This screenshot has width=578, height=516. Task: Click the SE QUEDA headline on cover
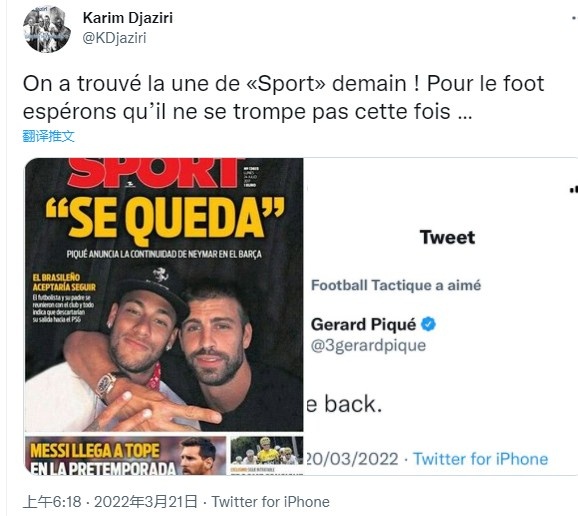point(165,219)
